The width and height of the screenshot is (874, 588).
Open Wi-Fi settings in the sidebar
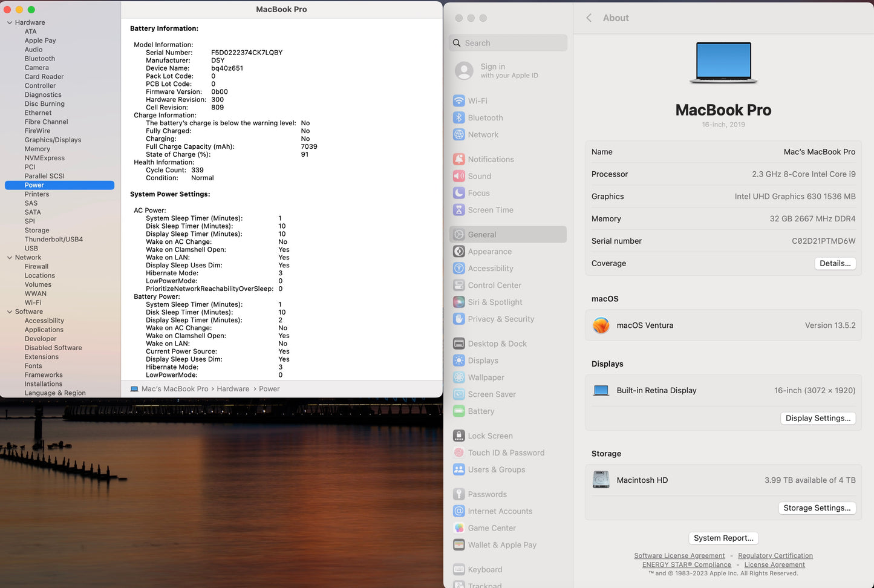click(x=478, y=100)
